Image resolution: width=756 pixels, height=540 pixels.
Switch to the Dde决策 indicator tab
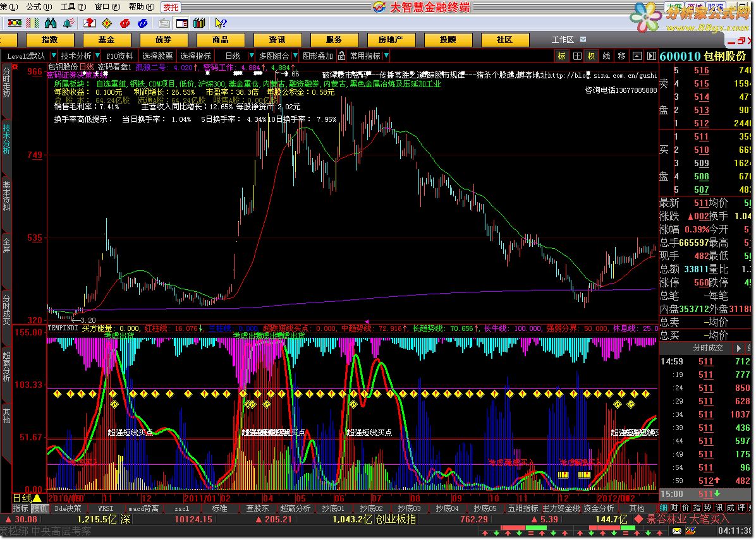click(68, 508)
